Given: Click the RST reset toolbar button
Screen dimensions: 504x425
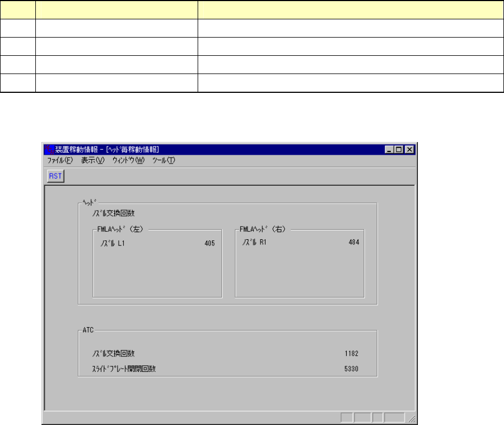Looking at the screenshot, I should coord(56,176).
